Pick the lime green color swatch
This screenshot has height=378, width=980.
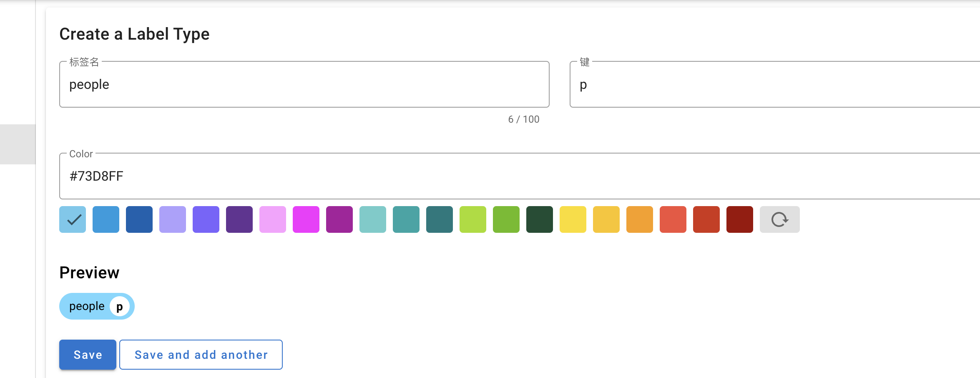[473, 219]
